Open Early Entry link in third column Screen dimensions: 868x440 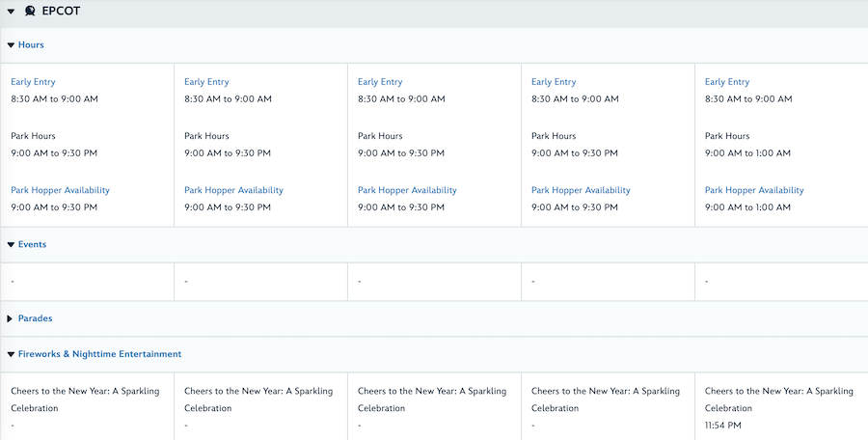point(380,82)
